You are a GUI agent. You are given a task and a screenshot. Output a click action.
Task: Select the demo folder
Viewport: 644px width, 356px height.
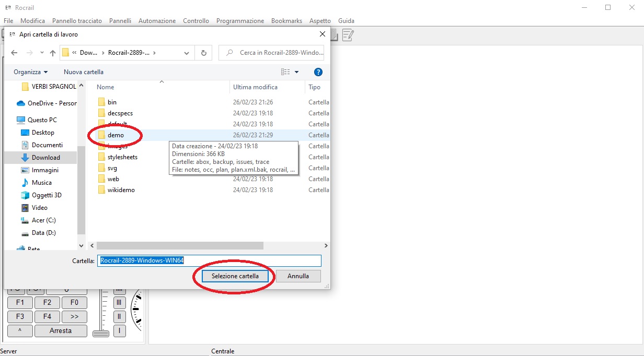(x=116, y=135)
